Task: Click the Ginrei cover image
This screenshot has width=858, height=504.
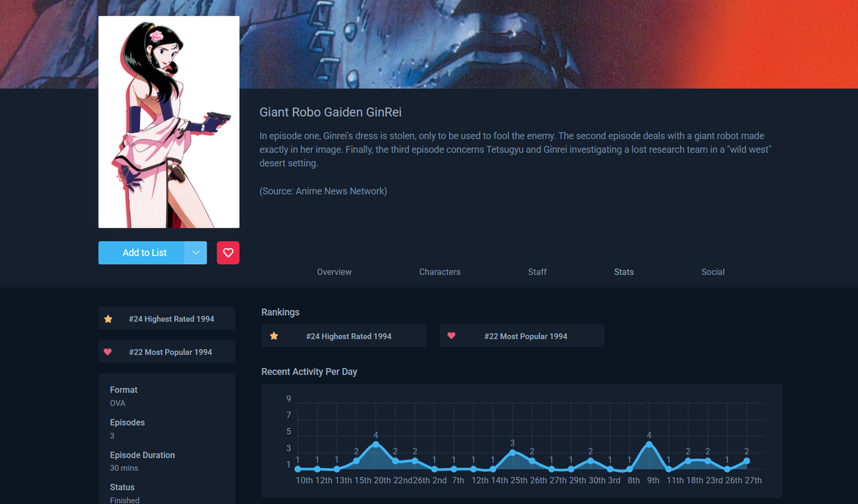Action: pyautogui.click(x=169, y=122)
